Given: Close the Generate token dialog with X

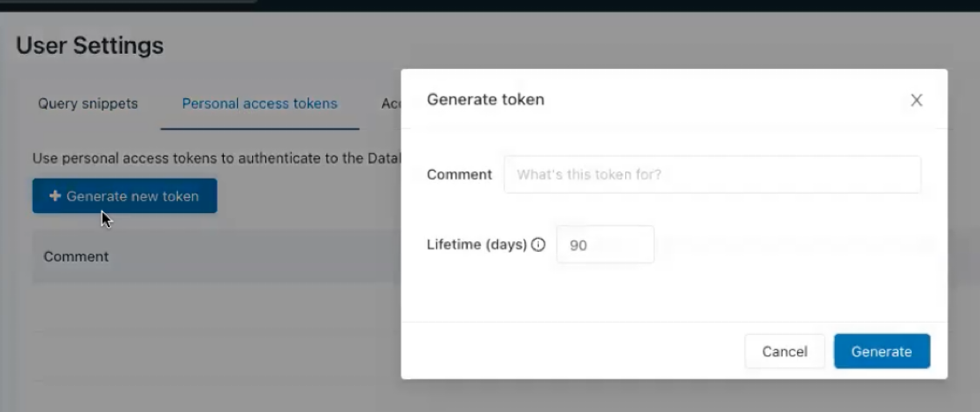Looking at the screenshot, I should (916, 100).
